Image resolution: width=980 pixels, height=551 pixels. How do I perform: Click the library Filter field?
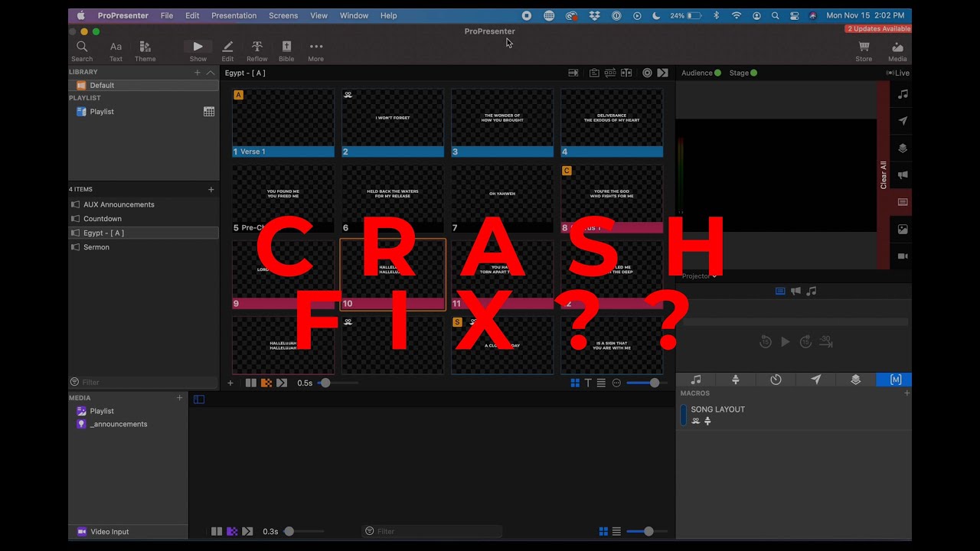(x=143, y=382)
